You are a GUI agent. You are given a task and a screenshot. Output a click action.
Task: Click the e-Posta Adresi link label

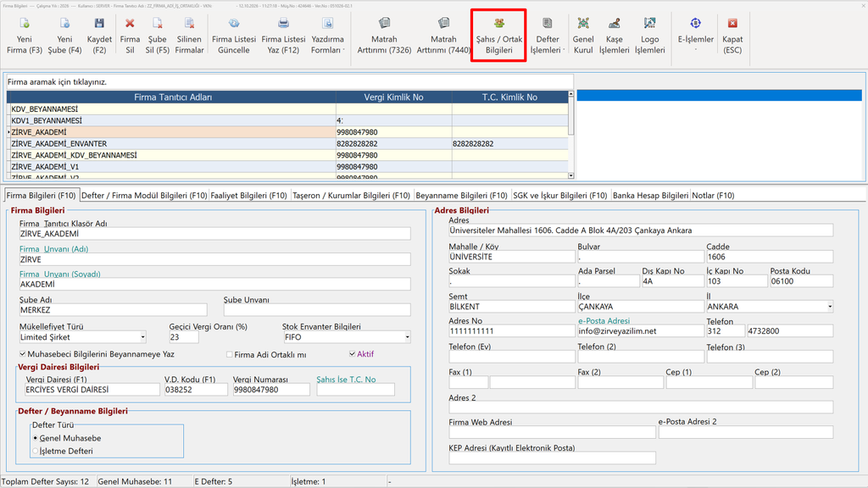coord(604,321)
